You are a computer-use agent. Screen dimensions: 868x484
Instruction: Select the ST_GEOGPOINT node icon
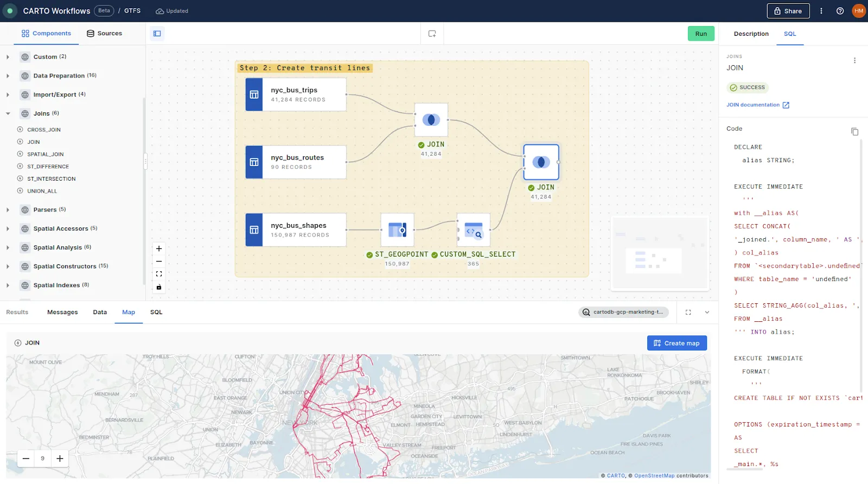(x=397, y=230)
